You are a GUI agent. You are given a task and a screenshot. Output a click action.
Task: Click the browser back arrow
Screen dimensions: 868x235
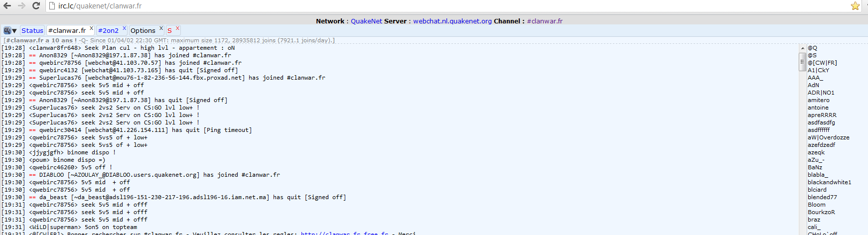click(7, 6)
